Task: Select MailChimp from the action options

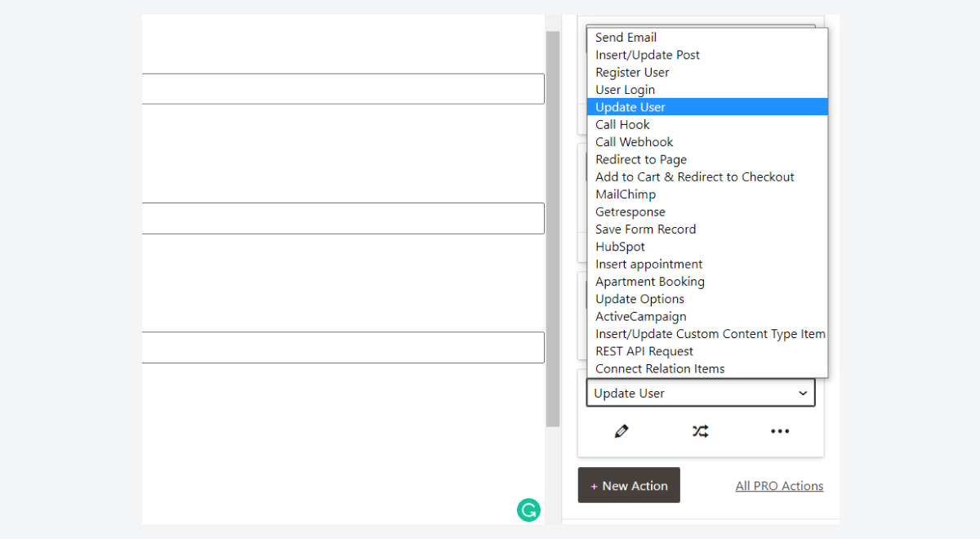Action: point(626,194)
